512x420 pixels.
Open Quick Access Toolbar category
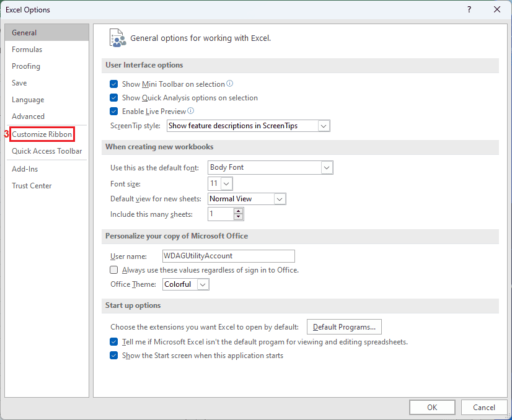pyautogui.click(x=47, y=151)
